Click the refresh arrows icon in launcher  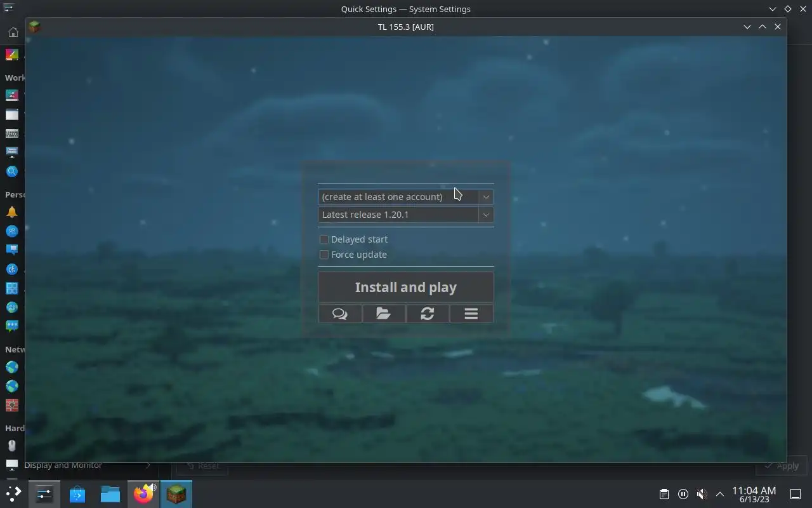click(428, 314)
